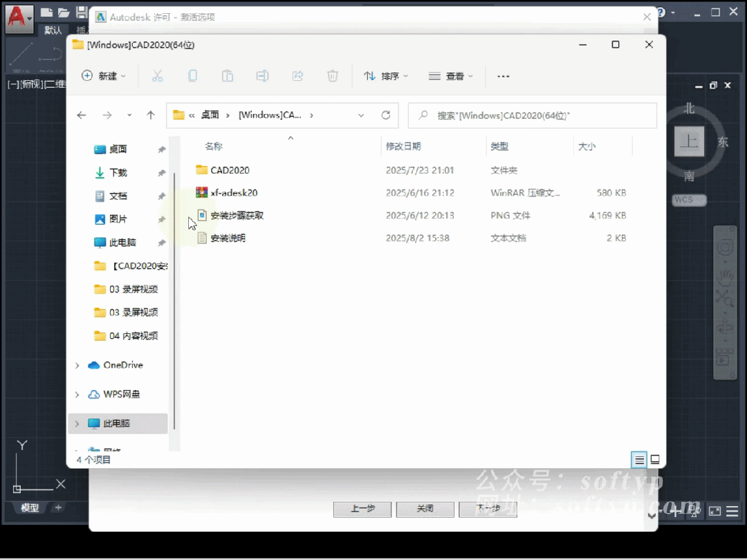Image resolution: width=747 pixels, height=560 pixels.
Task: Click 下一步 button in activation dialog
Action: pyautogui.click(x=488, y=509)
